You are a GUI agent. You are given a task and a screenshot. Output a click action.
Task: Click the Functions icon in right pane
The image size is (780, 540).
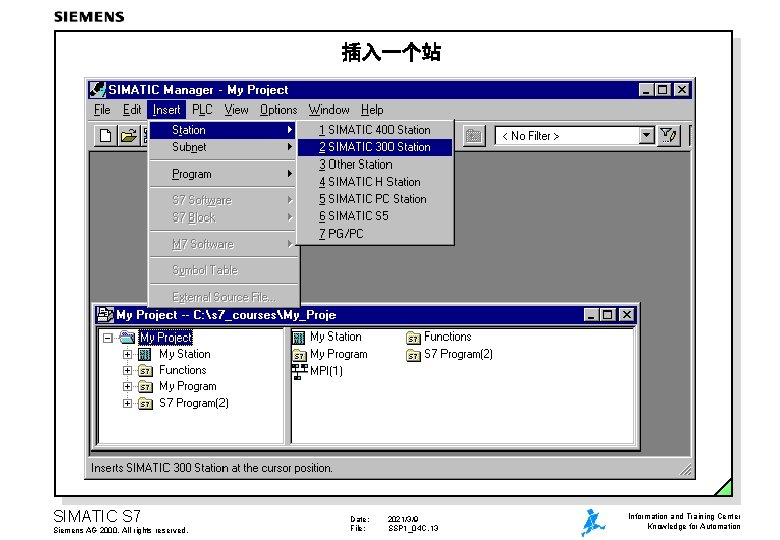coord(413,338)
